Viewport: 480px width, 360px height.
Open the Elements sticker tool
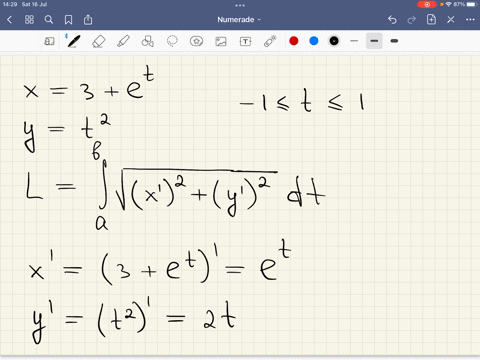pos(196,41)
